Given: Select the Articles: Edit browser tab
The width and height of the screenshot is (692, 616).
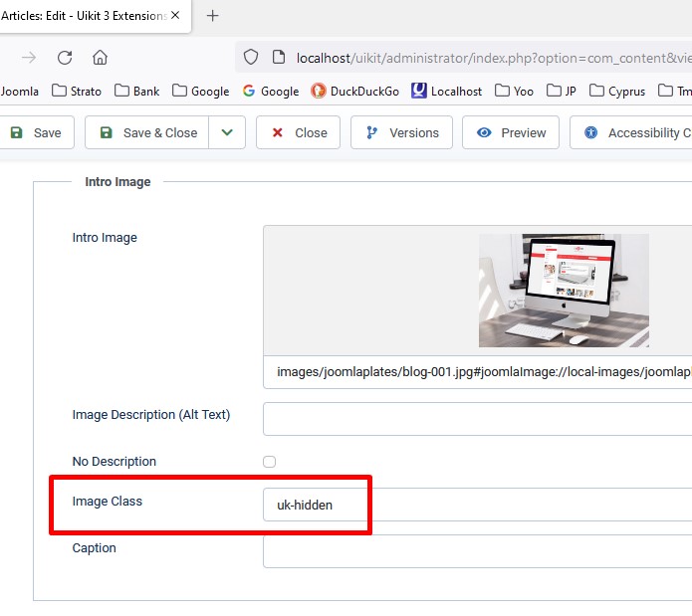Looking at the screenshot, I should (x=85, y=16).
